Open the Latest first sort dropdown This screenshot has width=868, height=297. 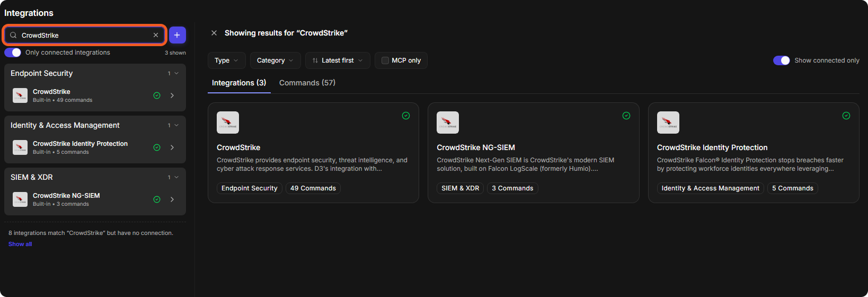pos(338,60)
